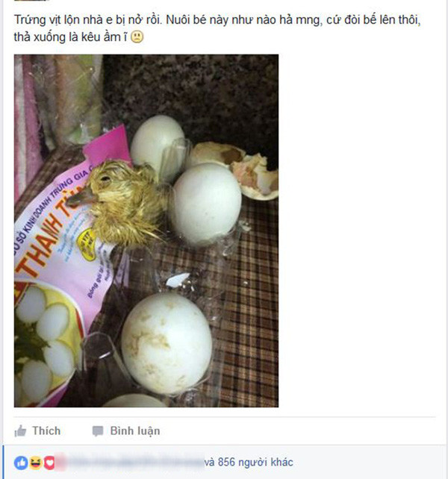448x479 pixels.
Task: Select the red heart Love reaction icon
Action: coord(49,463)
